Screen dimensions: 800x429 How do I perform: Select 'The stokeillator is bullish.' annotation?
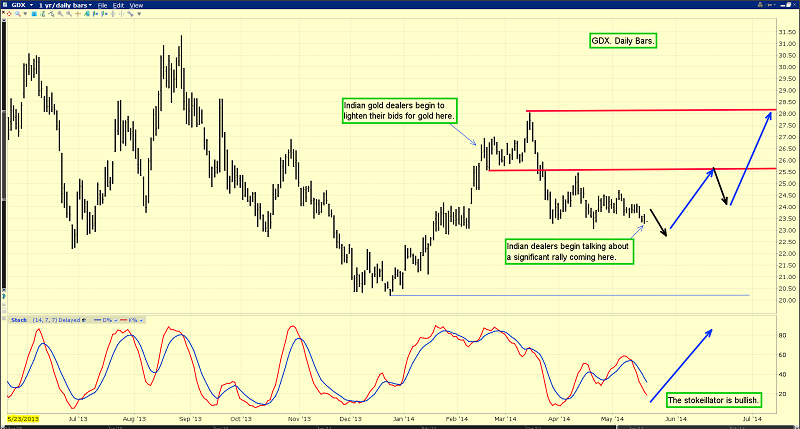coord(714,400)
